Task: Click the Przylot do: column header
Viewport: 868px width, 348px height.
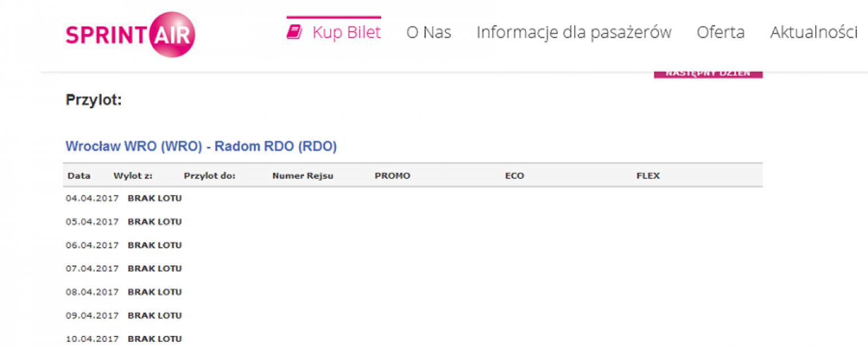Action: 209,176
